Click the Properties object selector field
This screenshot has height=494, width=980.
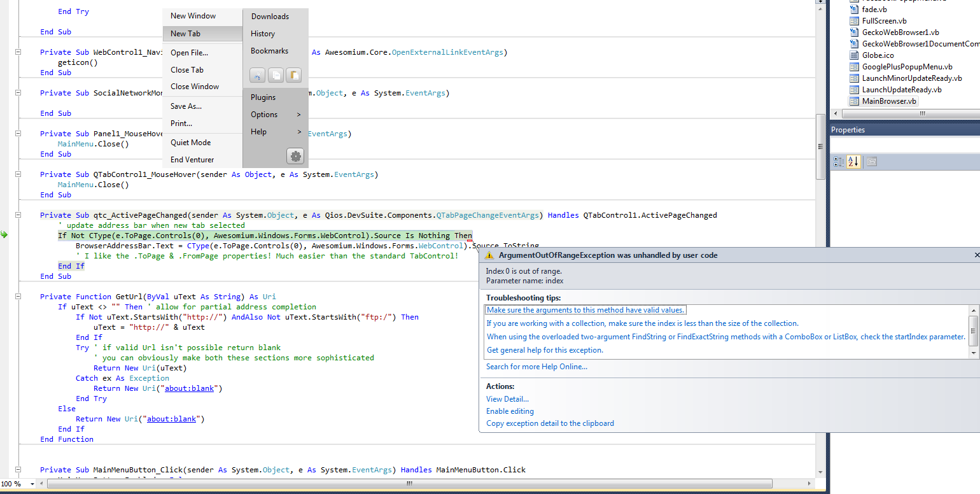coord(905,146)
